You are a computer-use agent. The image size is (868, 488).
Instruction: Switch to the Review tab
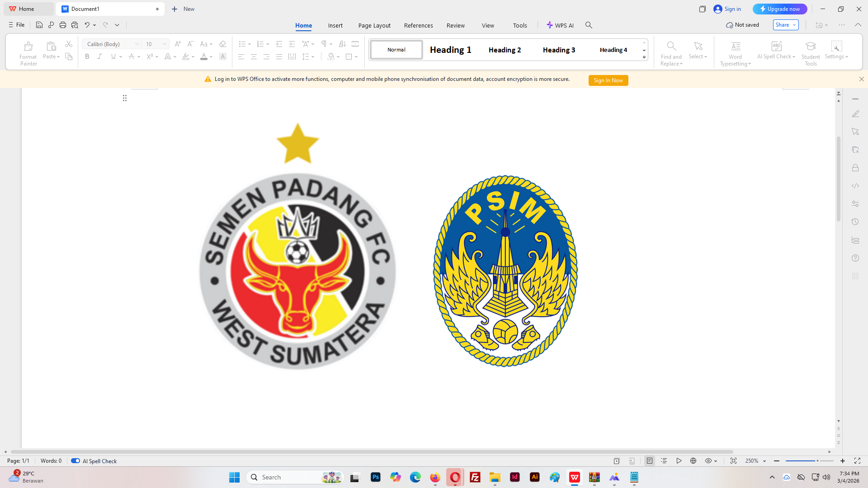456,25
